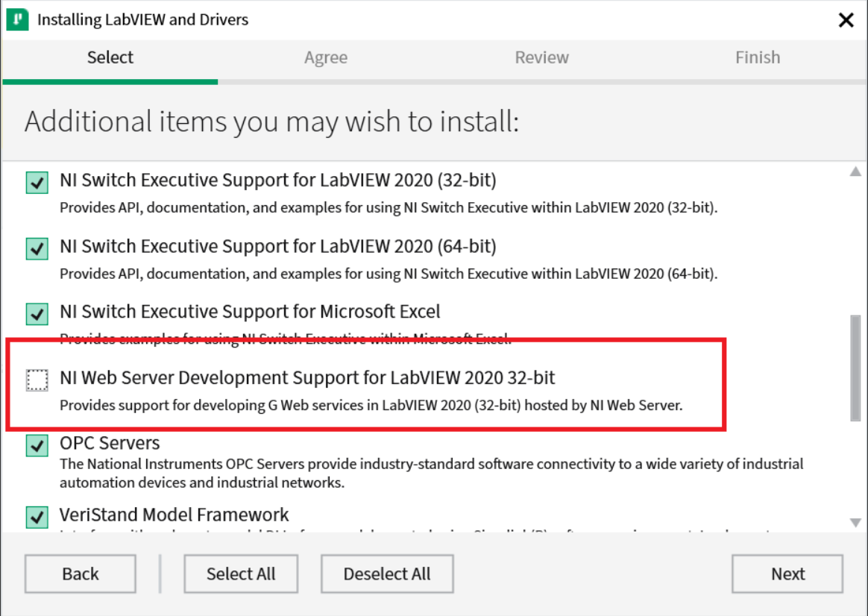Click the NI installer logo icon
Viewport: 868px width, 616px height.
point(17,19)
